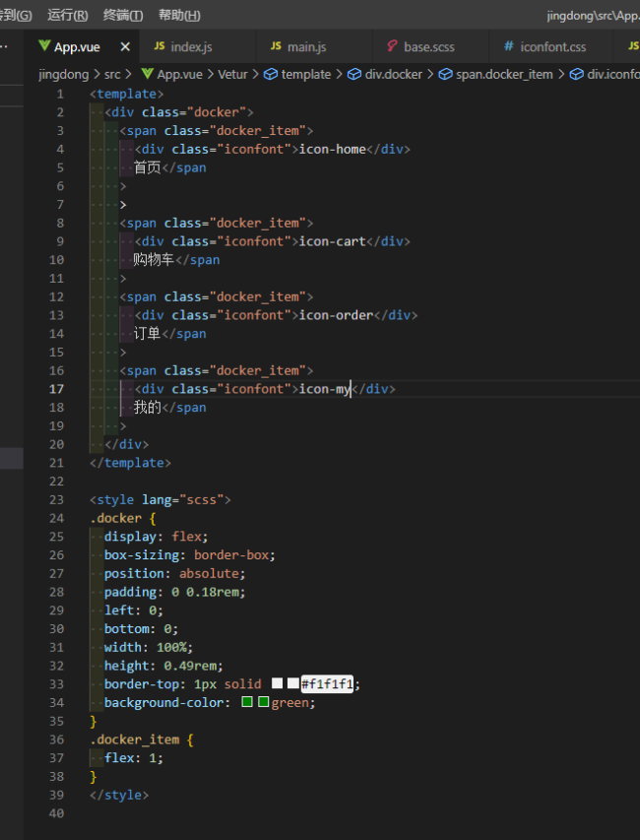Viewport: 640px width, 840px height.
Task: Open template breadcrumb dropdown
Action: (x=306, y=74)
